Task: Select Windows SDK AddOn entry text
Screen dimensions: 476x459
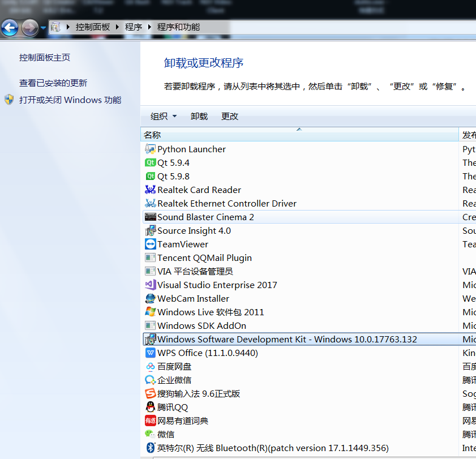Action: coord(201,325)
